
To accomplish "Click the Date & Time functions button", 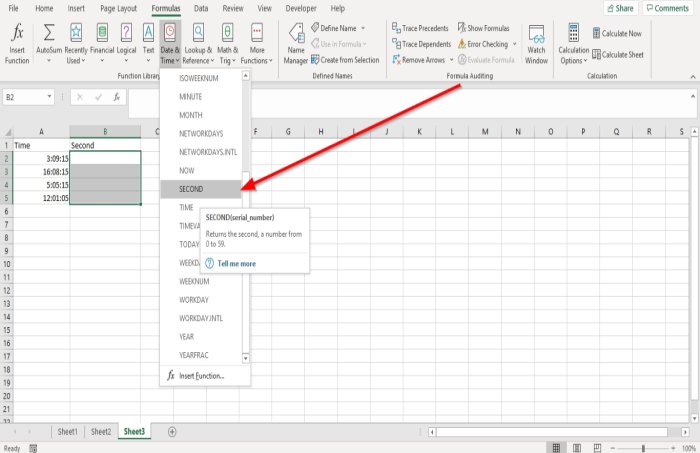I will click(170, 44).
